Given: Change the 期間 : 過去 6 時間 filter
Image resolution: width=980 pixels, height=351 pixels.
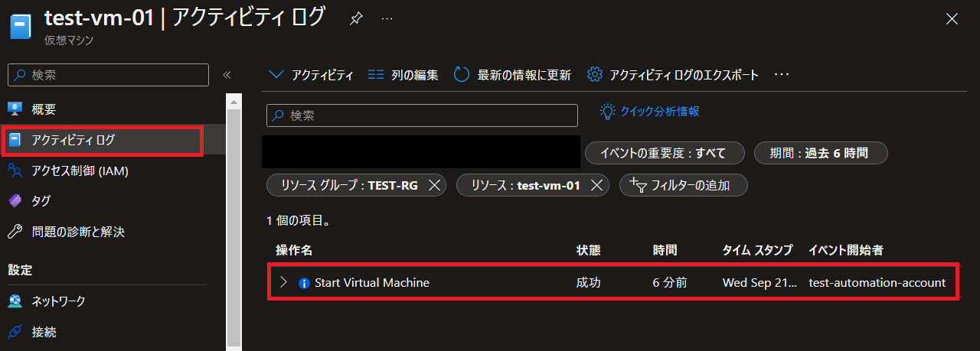Looking at the screenshot, I should point(821,153).
